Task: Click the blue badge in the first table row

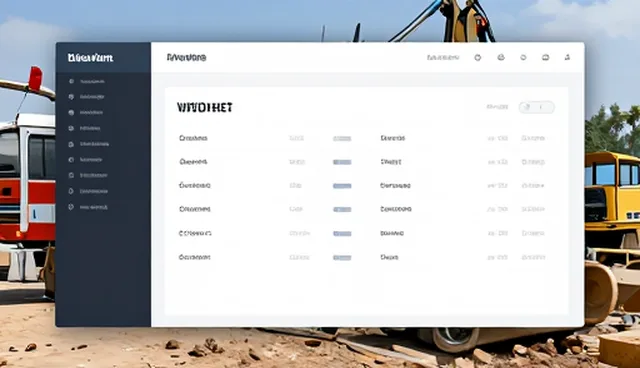Action: coord(342,139)
